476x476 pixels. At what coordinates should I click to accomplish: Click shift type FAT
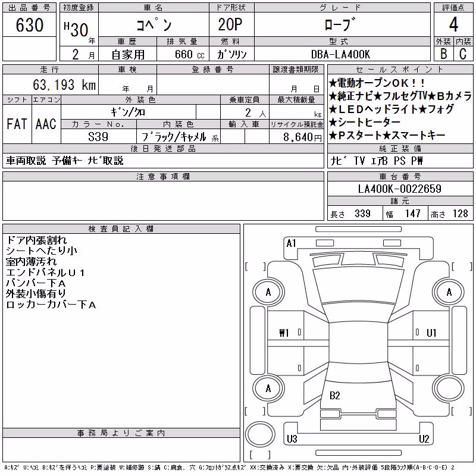17,124
